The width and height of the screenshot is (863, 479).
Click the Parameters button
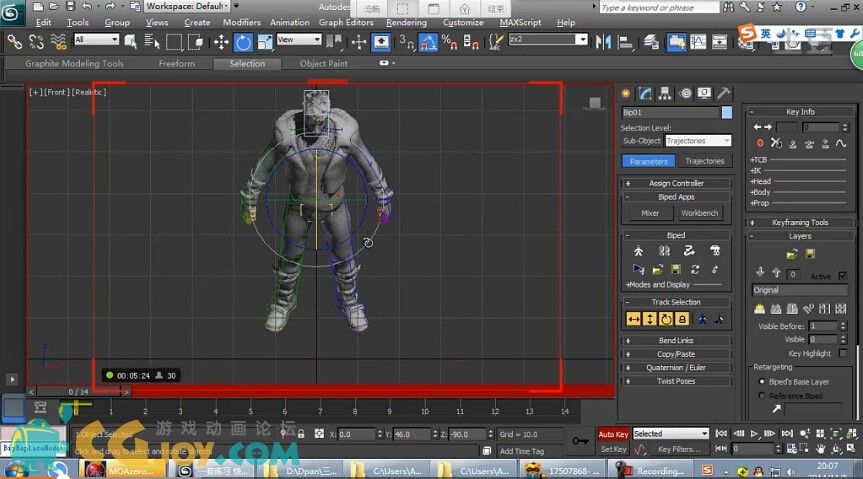click(649, 161)
